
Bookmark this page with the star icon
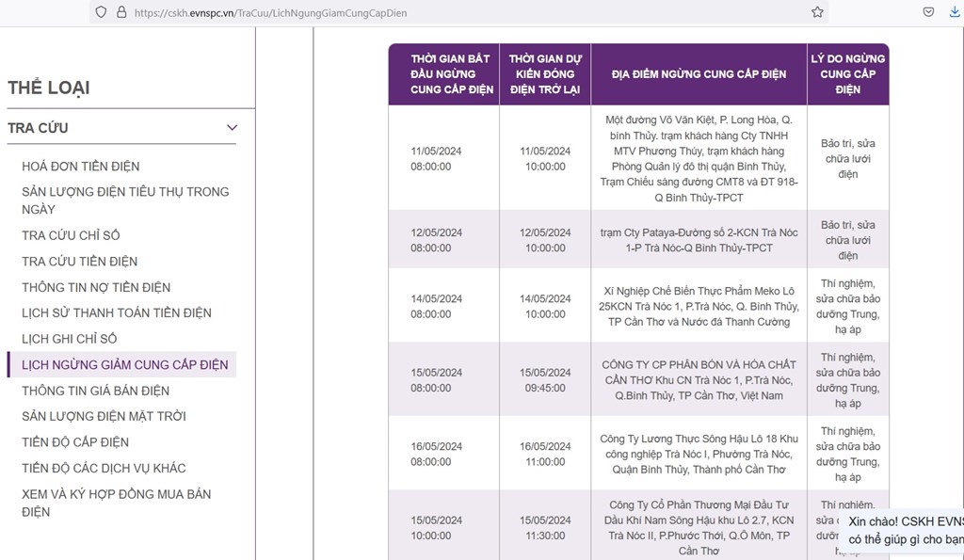click(817, 12)
